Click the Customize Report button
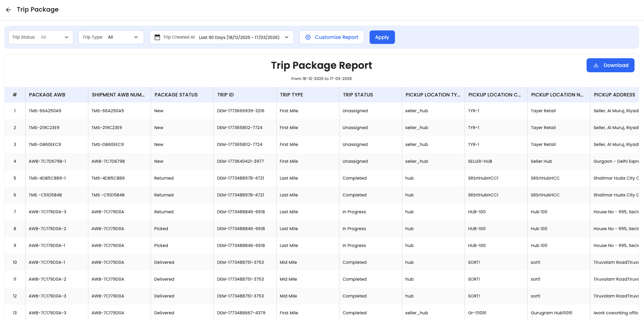This screenshot has height=321, width=644. [x=331, y=37]
